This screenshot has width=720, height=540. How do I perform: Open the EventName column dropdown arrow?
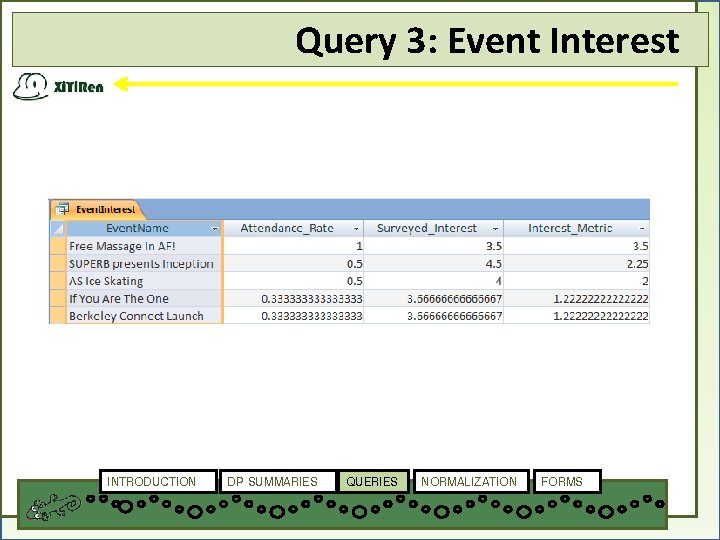[x=214, y=229]
